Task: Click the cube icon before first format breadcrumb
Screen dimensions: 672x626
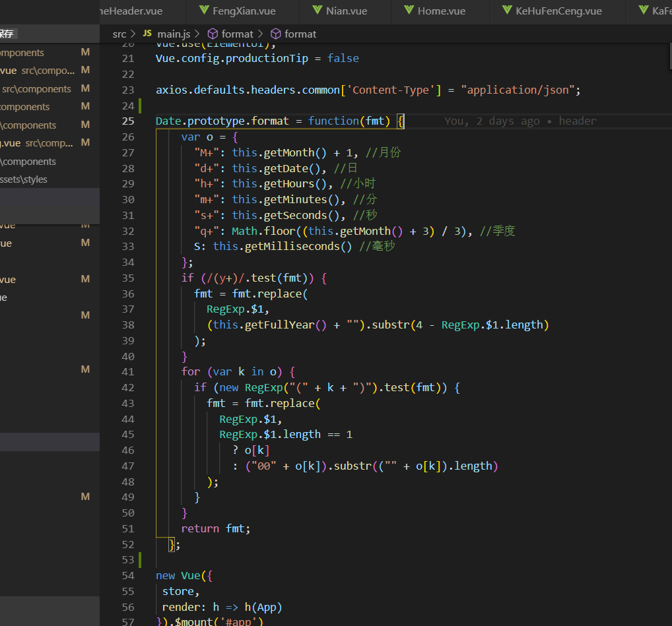Action: 213,34
